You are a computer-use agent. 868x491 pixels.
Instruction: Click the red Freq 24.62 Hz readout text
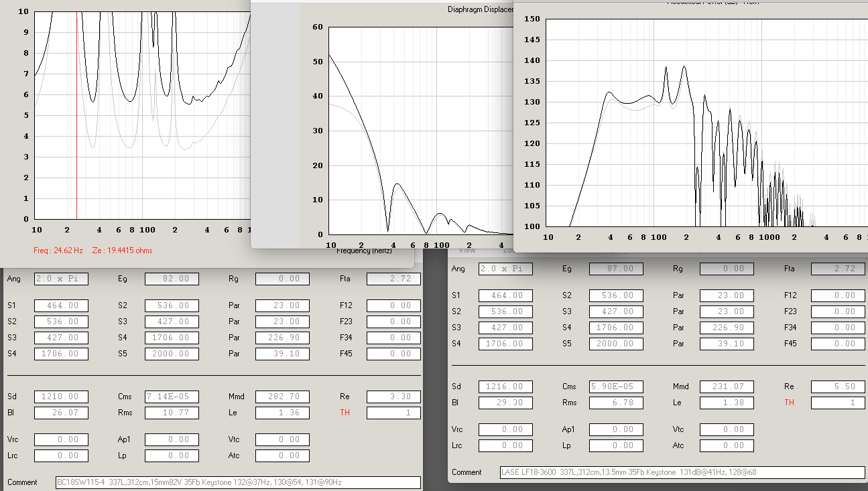[58, 251]
